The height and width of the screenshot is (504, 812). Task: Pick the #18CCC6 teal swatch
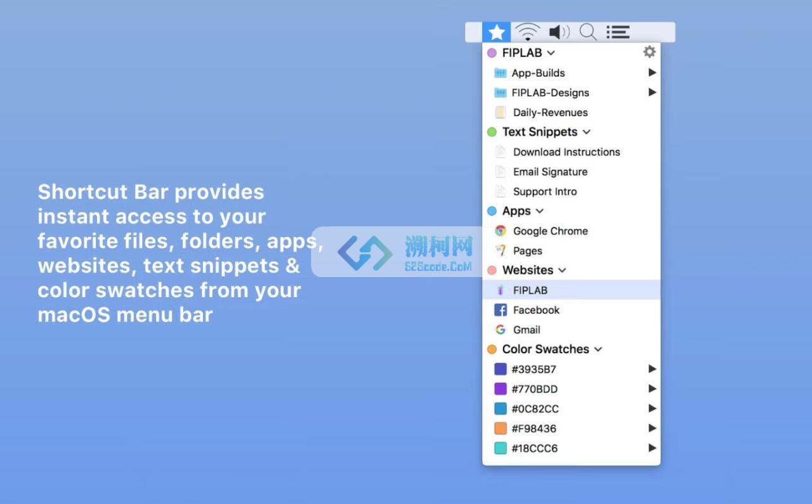coord(501,448)
